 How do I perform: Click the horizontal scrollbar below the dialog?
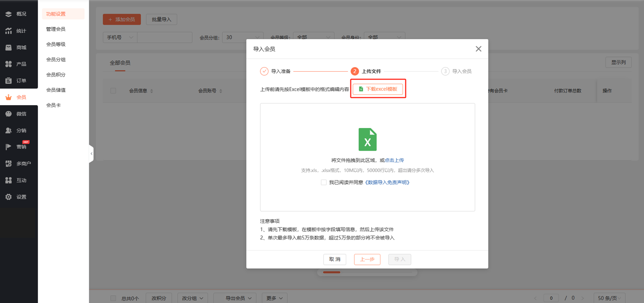click(x=367, y=273)
